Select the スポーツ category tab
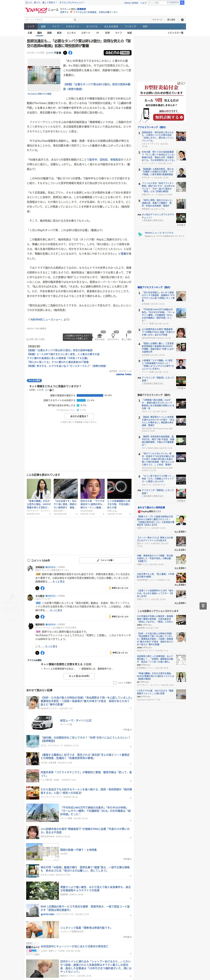 pyautogui.click(x=85, y=33)
